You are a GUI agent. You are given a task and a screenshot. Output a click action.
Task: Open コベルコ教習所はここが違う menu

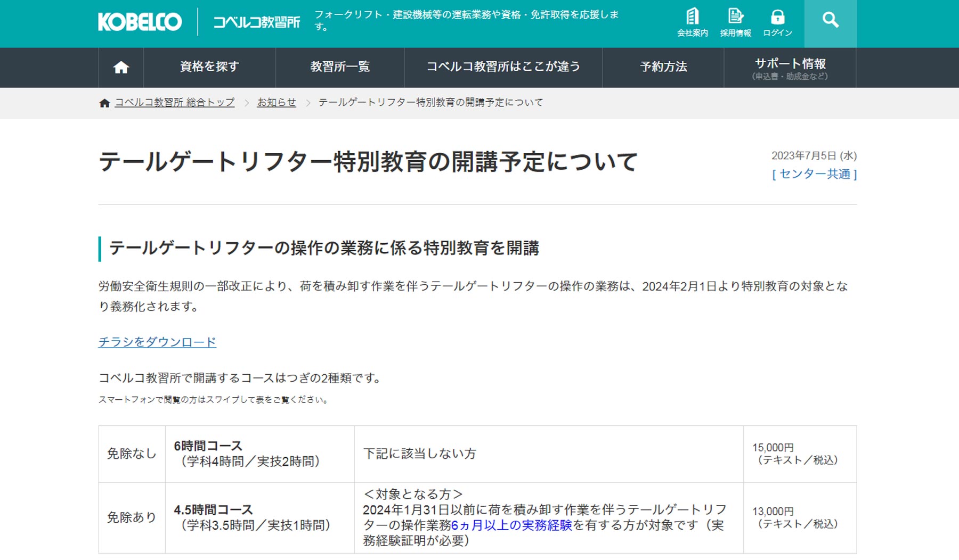click(503, 67)
